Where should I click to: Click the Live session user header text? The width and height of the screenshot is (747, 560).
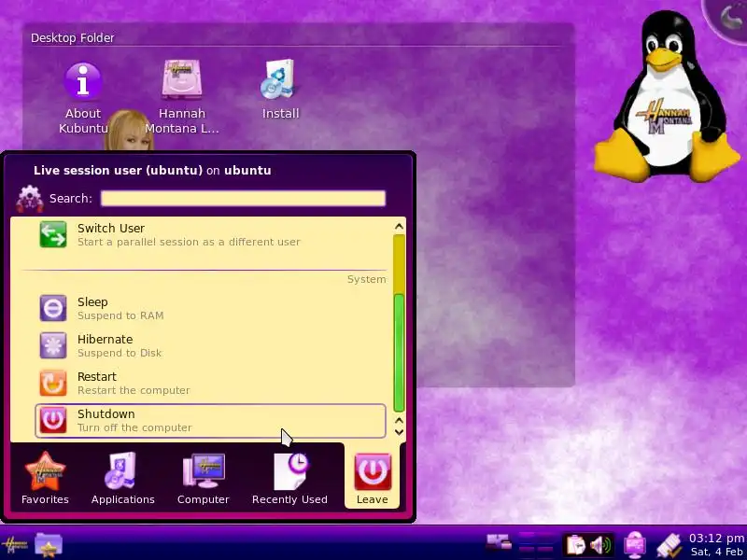click(x=152, y=171)
